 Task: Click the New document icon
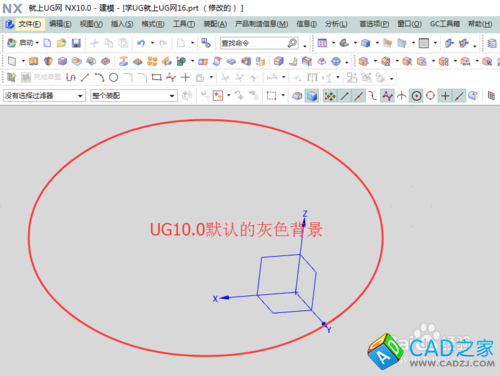click(x=47, y=43)
